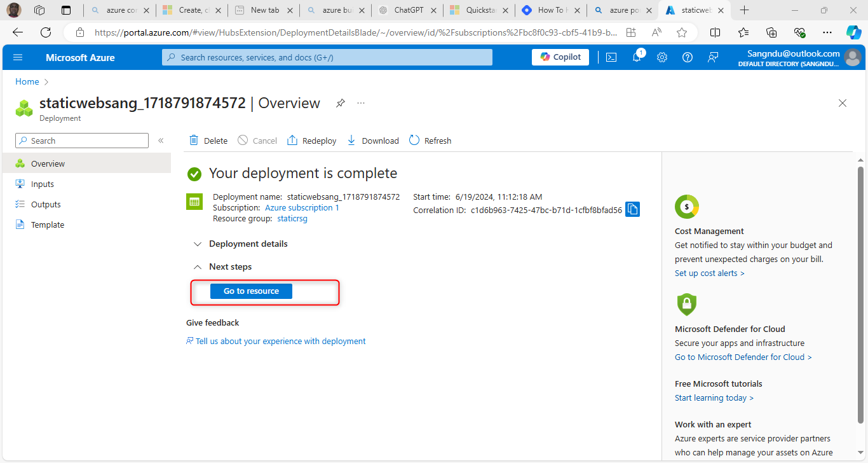Open the Edge favorites list
The width and height of the screenshot is (868, 463).
tap(743, 32)
